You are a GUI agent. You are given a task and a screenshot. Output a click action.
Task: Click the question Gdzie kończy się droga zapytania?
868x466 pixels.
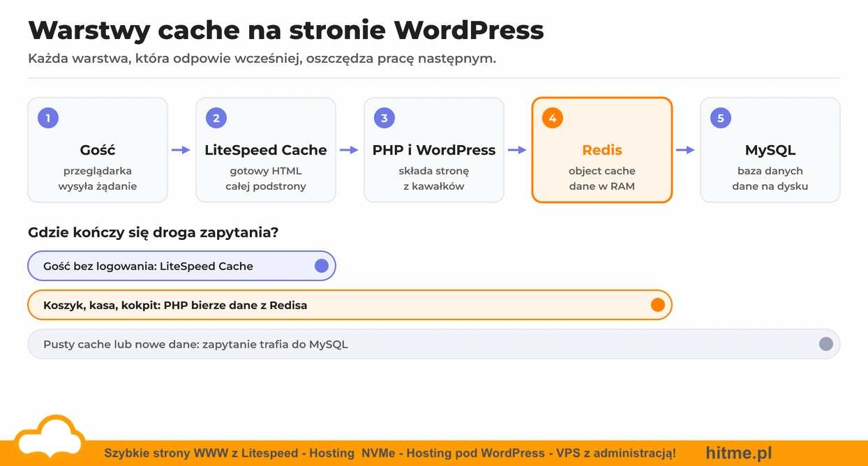[x=153, y=233]
